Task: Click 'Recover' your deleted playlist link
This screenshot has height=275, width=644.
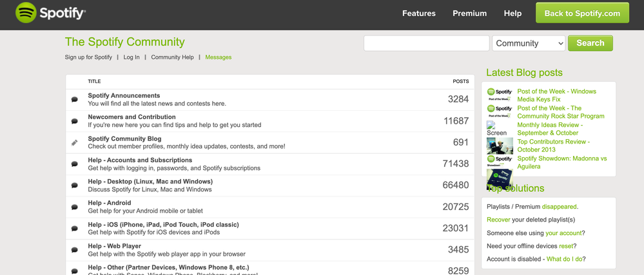Action: coord(498,220)
